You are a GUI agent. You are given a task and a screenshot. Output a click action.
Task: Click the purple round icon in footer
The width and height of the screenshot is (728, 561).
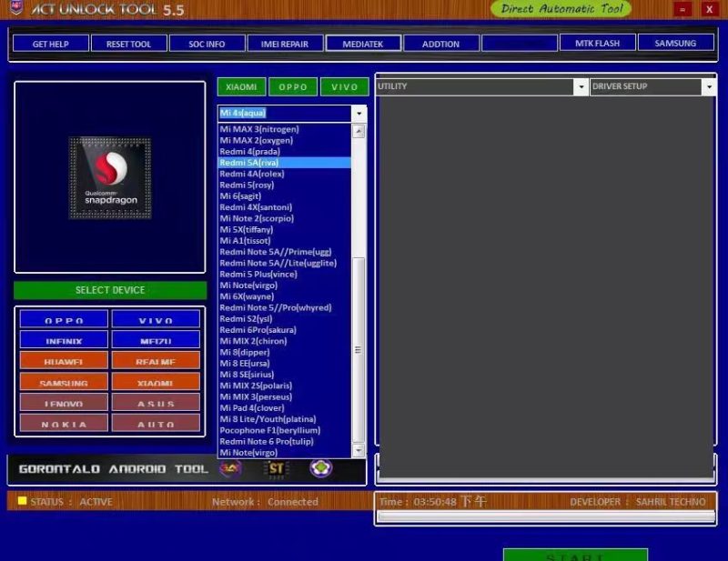[x=321, y=467]
